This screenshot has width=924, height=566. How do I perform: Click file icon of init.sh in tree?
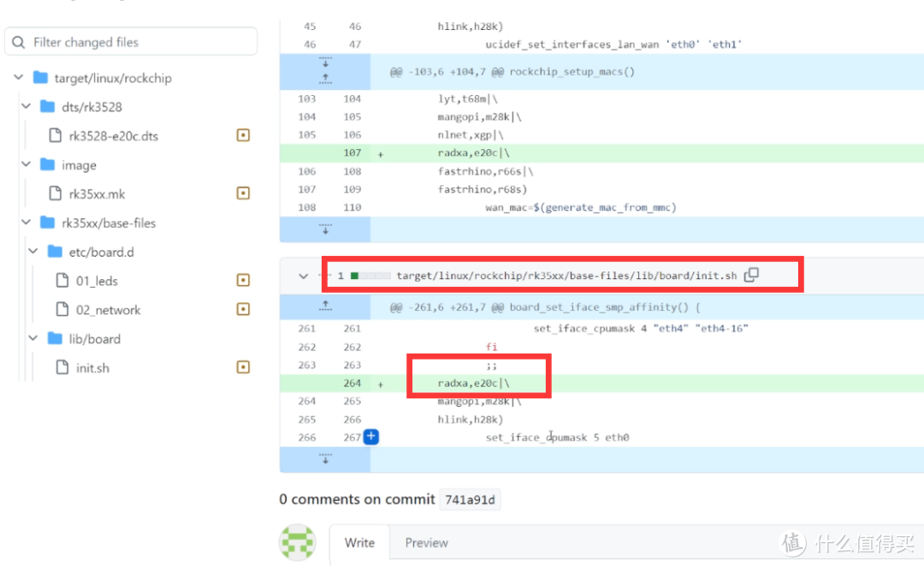[62, 367]
